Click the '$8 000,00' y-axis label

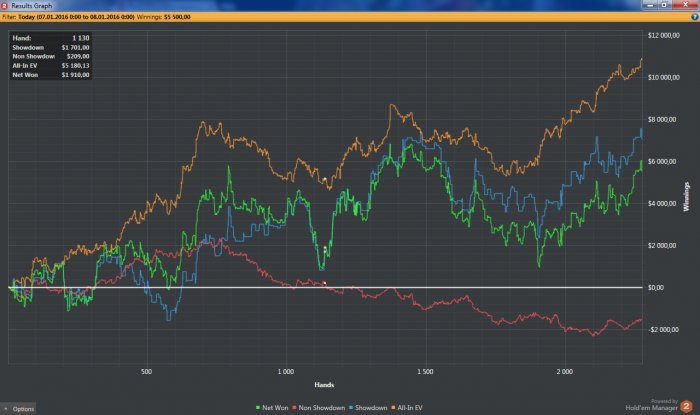662,119
